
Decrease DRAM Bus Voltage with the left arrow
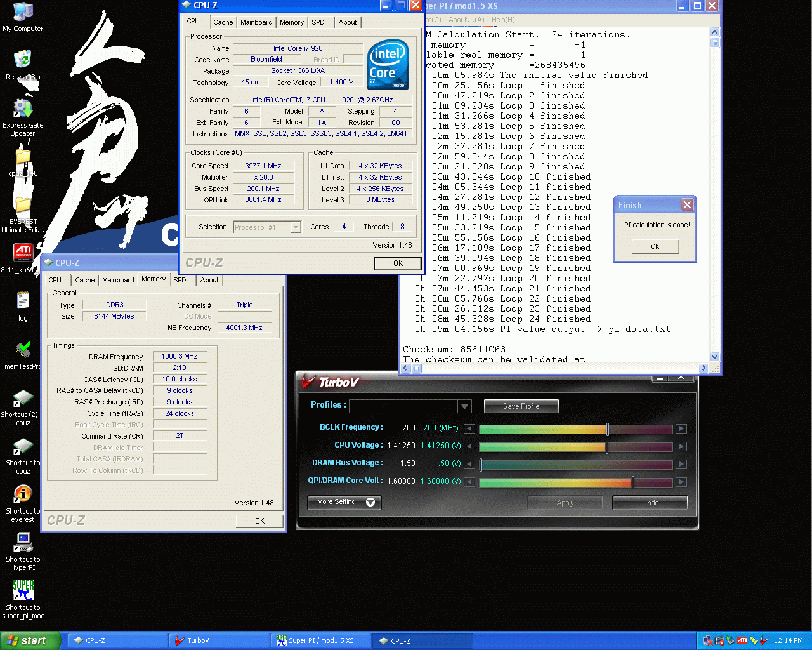coord(469,464)
